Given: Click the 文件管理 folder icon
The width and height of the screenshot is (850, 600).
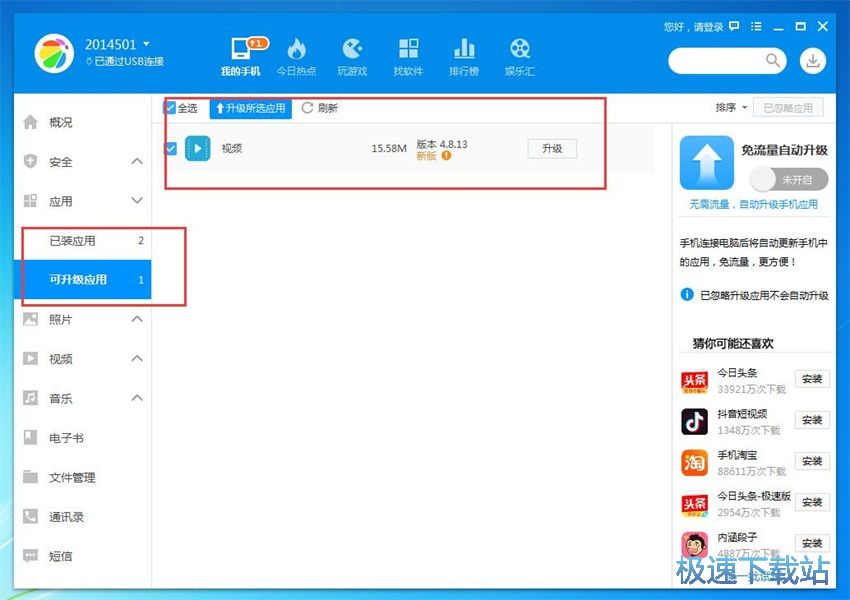Looking at the screenshot, I should (30, 477).
